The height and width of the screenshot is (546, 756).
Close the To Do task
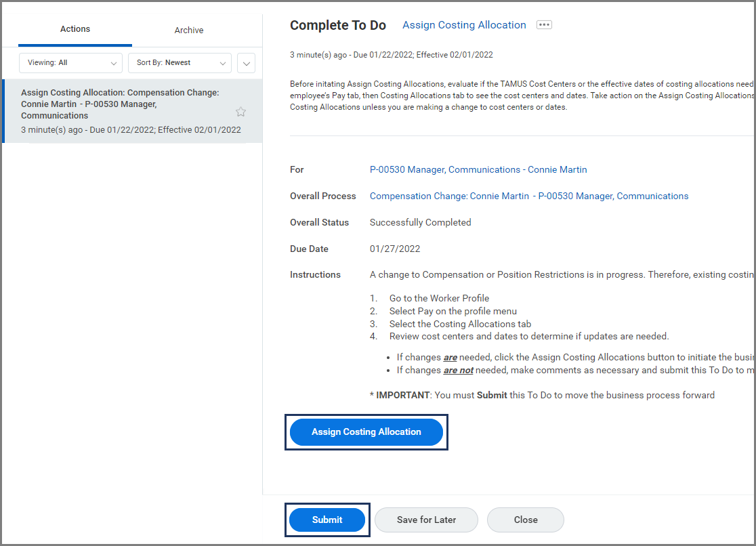click(525, 520)
